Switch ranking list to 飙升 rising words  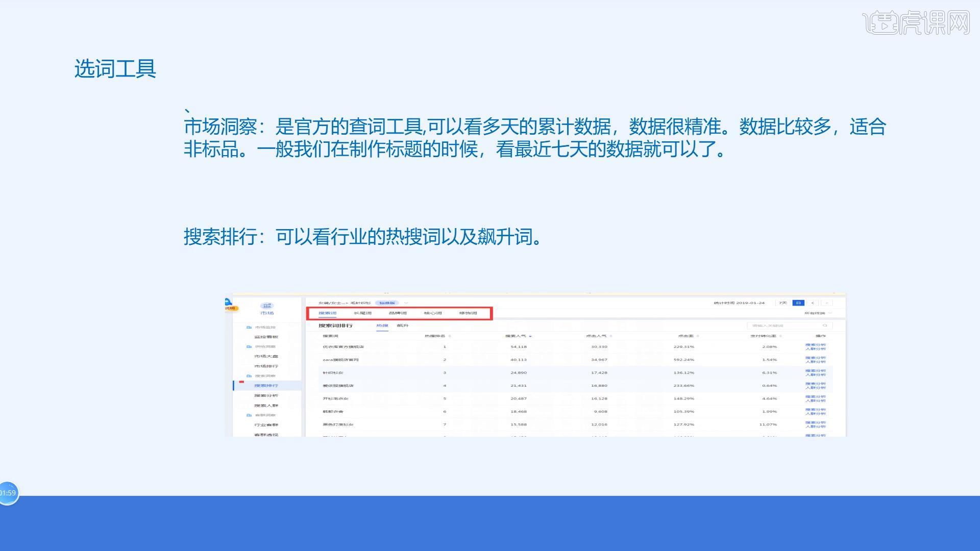[x=403, y=325]
